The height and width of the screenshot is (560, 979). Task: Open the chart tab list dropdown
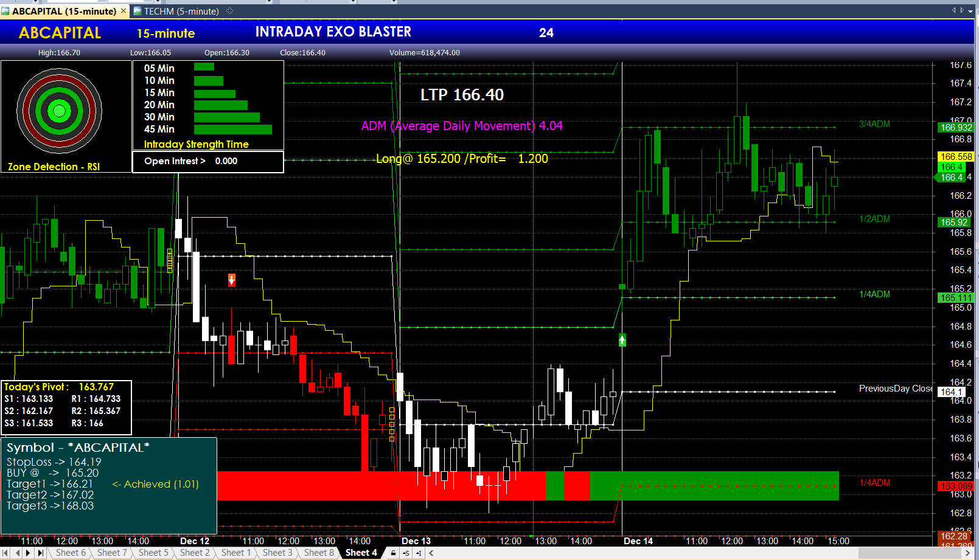[970, 11]
